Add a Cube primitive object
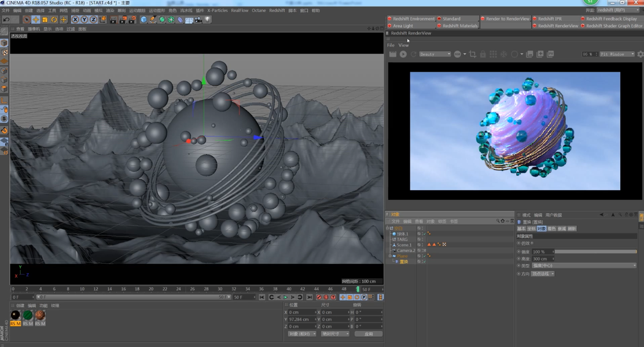The height and width of the screenshot is (347, 644). coord(143,19)
